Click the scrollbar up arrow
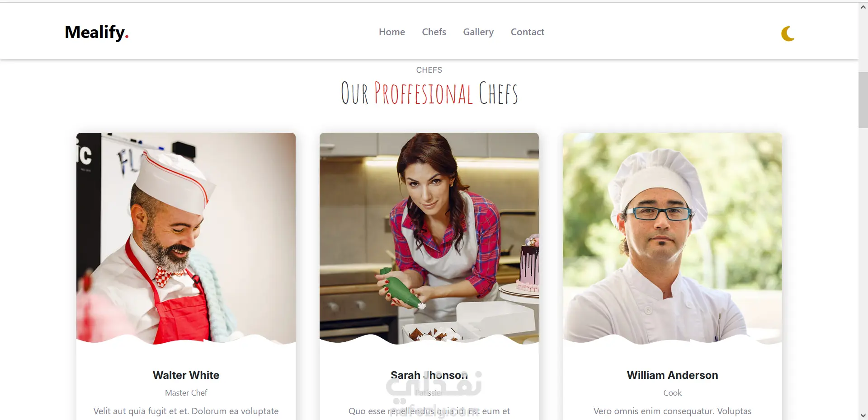Screen dimensions: 868x420 (x=863, y=7)
